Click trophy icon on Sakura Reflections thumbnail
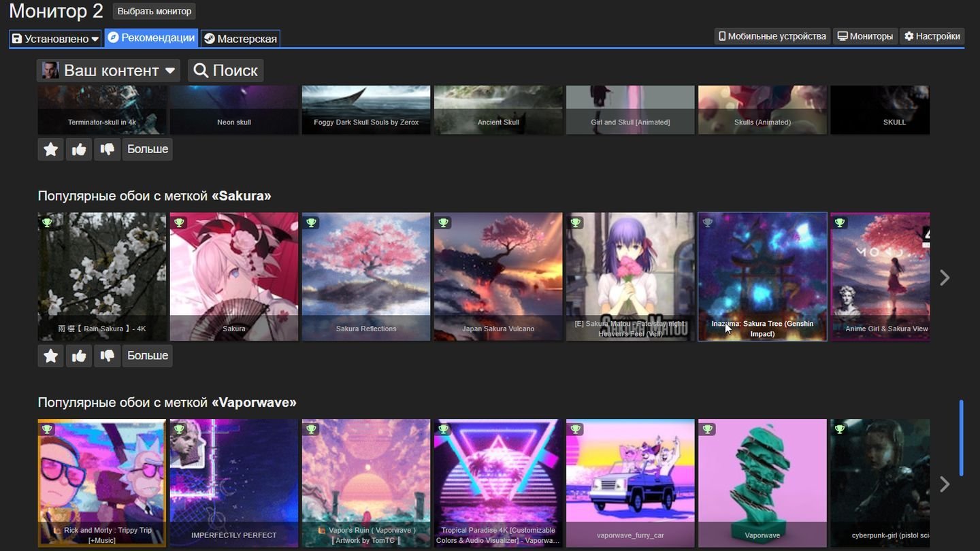 point(311,222)
